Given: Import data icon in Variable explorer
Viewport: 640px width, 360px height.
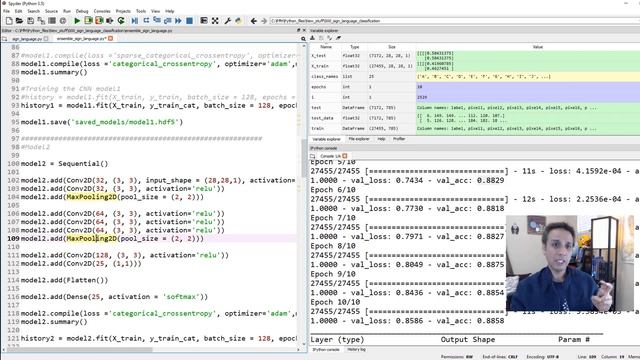Looking at the screenshot, I should [x=313, y=38].
